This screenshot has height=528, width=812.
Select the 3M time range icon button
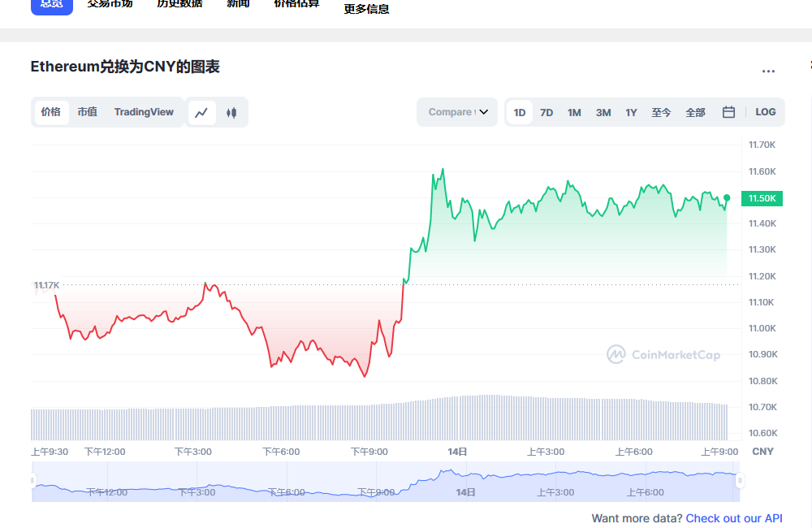click(x=603, y=112)
